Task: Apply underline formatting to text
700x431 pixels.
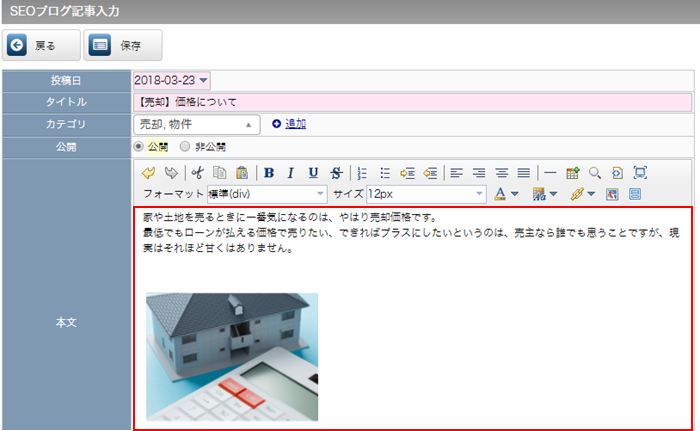Action: tap(313, 172)
